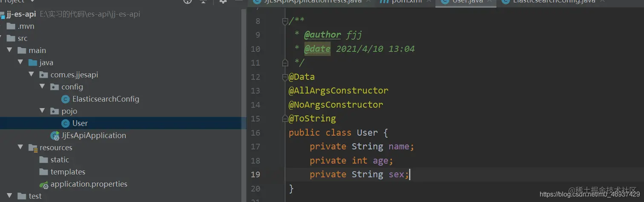Click the class name User in declaration
The width and height of the screenshot is (644, 202).
(367, 133)
